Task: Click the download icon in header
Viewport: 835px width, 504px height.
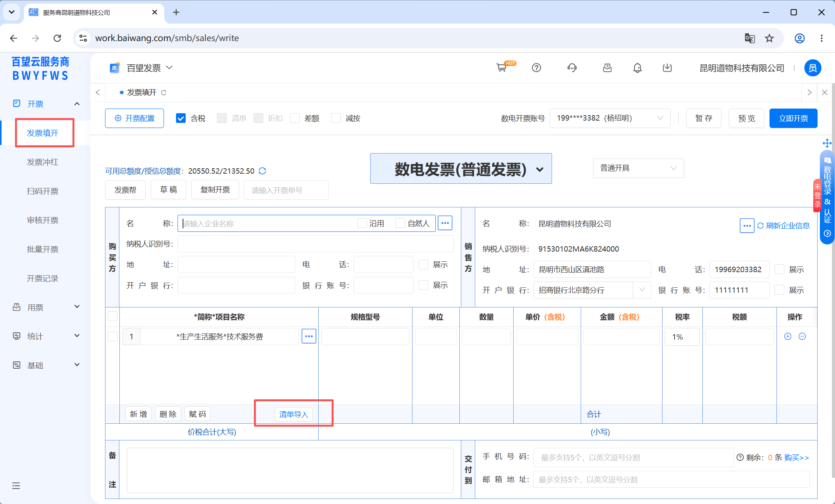Action: tap(667, 68)
